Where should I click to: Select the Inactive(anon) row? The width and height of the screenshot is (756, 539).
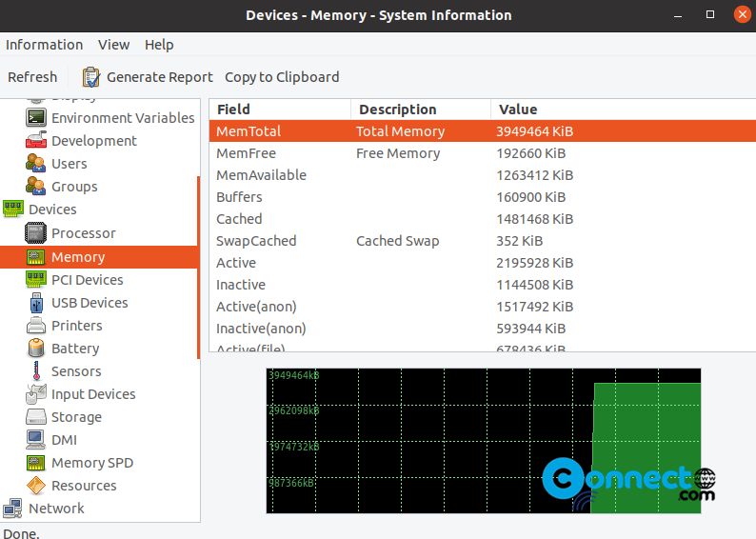tap(482, 329)
